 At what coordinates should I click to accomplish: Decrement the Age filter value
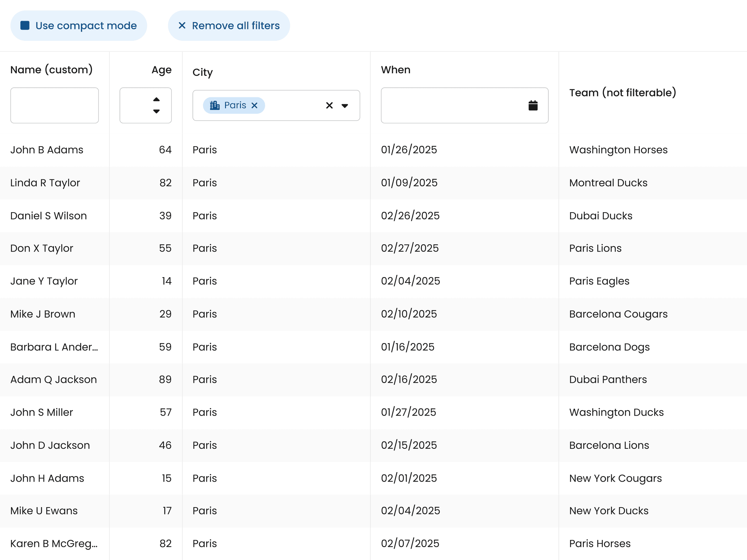[156, 112]
